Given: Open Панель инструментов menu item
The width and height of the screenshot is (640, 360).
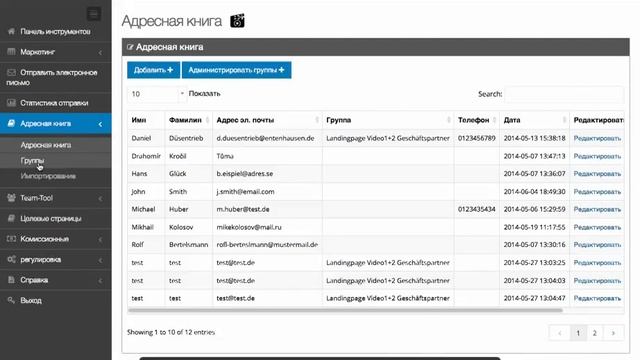Looking at the screenshot, I should [56, 31].
